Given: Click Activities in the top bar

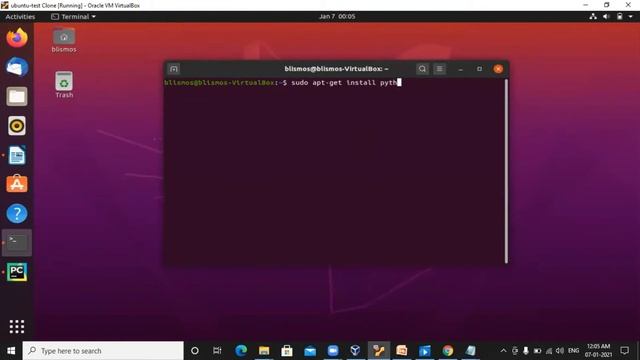Looking at the screenshot, I should (20, 17).
